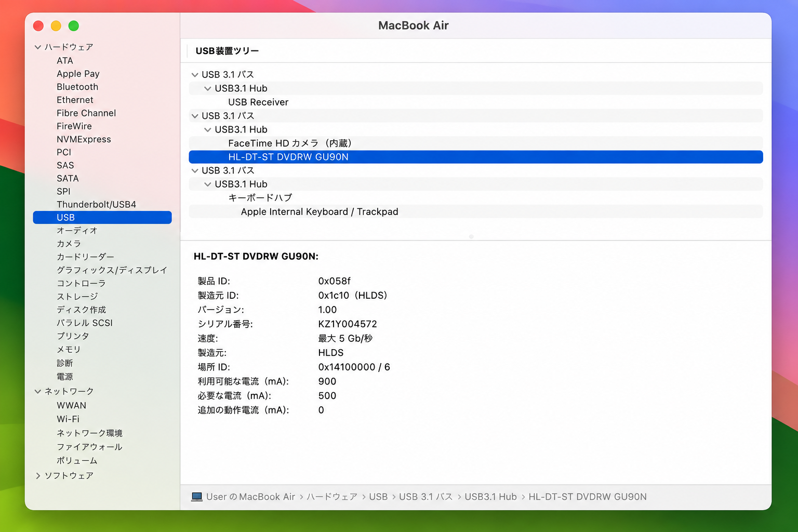798x532 pixels.
Task: Click the version value 1.00
Action: tap(327, 310)
